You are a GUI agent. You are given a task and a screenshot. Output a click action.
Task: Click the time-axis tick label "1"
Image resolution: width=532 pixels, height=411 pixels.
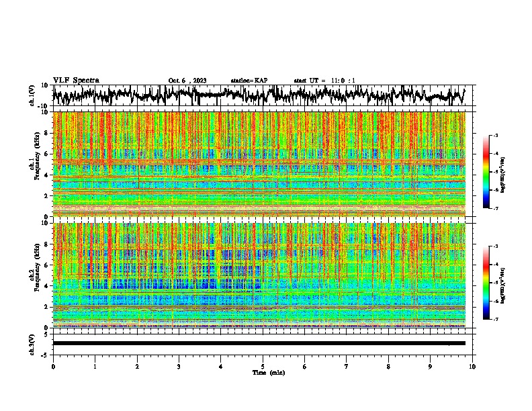[x=95, y=367]
